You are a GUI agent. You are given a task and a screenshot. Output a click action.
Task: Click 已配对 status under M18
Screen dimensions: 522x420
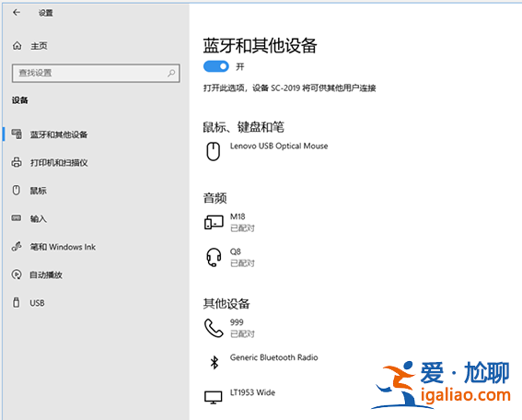click(242, 228)
